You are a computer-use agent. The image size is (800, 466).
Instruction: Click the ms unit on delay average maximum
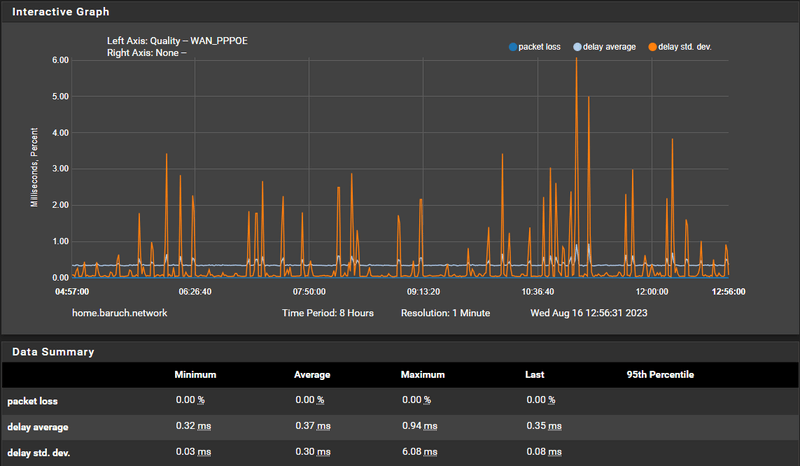(x=430, y=426)
